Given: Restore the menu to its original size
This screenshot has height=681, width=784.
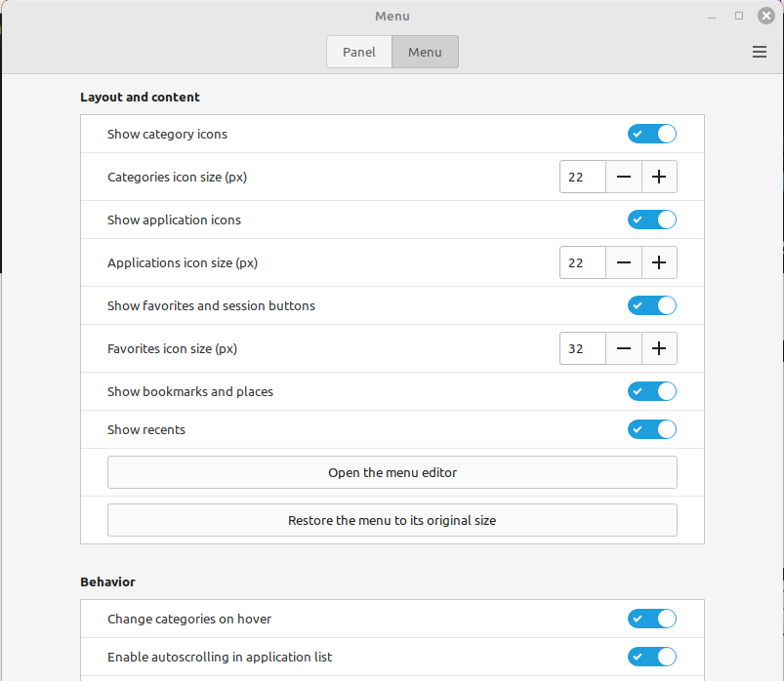Looking at the screenshot, I should coord(392,521).
